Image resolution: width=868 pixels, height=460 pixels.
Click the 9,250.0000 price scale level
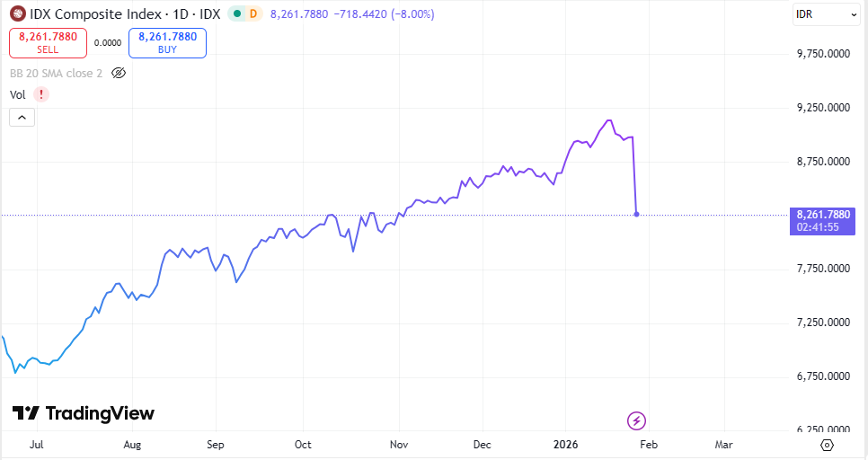823,108
